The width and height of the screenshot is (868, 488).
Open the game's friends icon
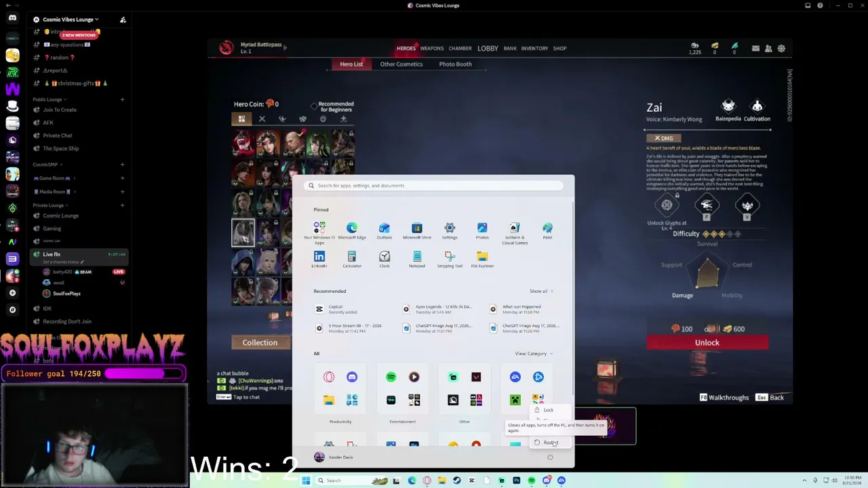[x=768, y=48]
